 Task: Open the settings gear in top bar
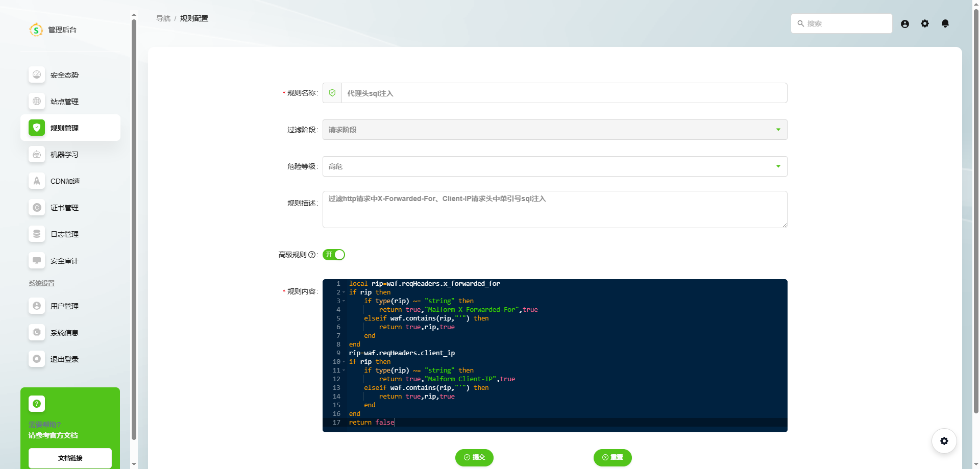[925, 23]
